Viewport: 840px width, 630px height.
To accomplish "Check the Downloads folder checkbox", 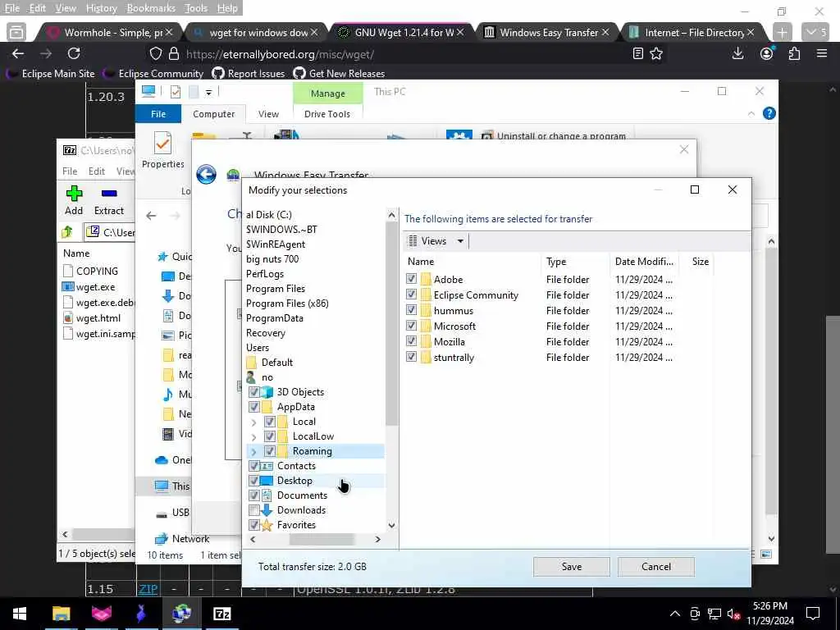I will click(254, 510).
